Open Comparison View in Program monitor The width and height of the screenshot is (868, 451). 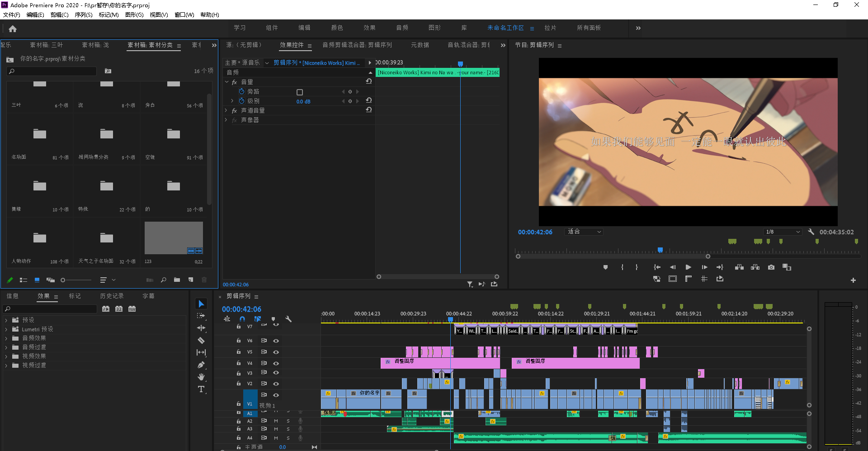(x=787, y=267)
